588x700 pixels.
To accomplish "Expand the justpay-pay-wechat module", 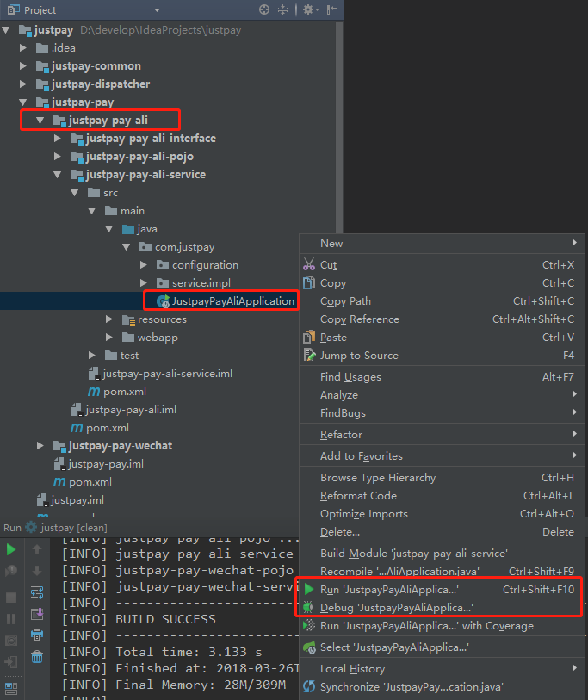I will (x=40, y=445).
